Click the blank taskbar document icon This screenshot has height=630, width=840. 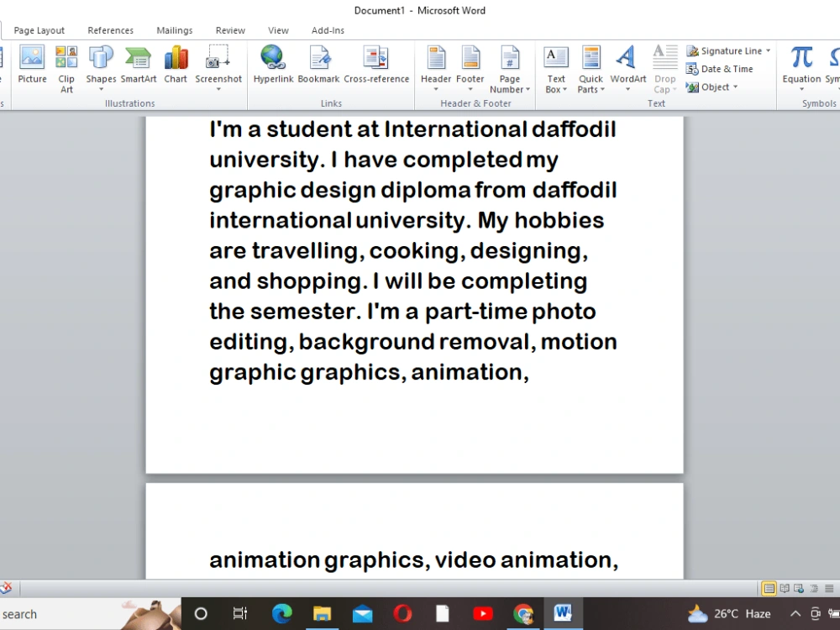click(443, 613)
